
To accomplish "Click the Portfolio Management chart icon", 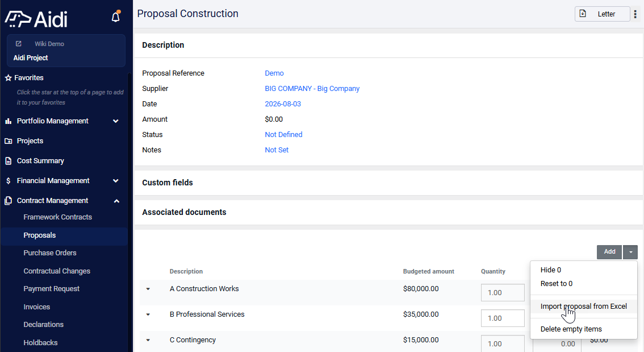I will click(8, 121).
